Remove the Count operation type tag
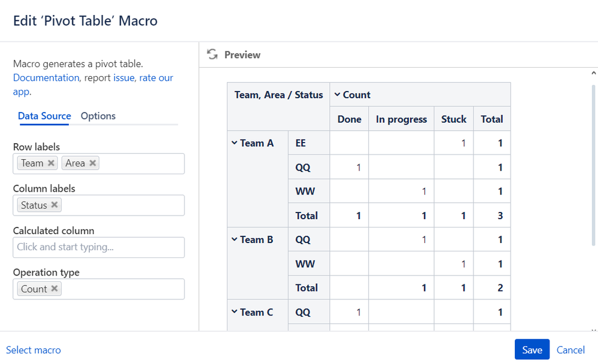Image resolution: width=598 pixels, height=364 pixels. 54,289
